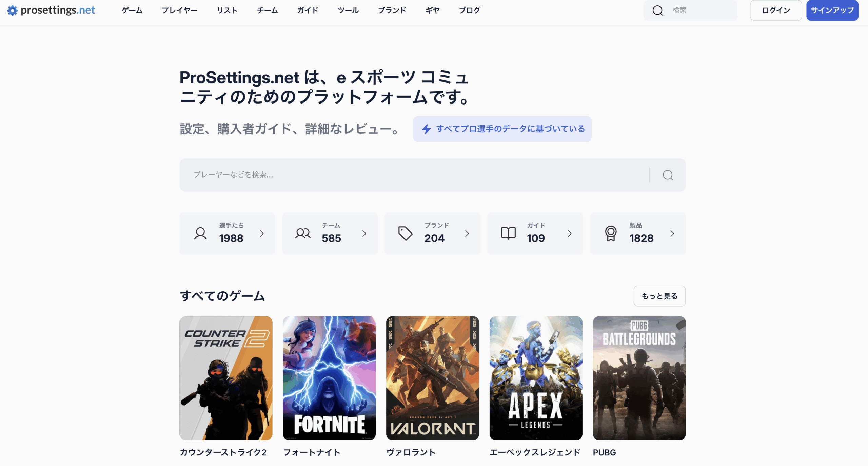This screenshot has width=868, height=466.
Task: Open the Fortnite game cover
Action: 329,378
